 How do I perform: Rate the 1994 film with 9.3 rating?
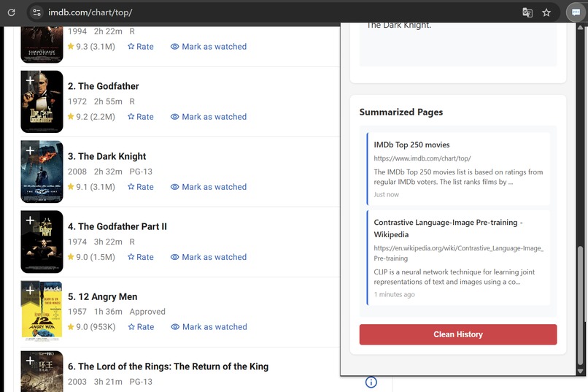pos(141,47)
